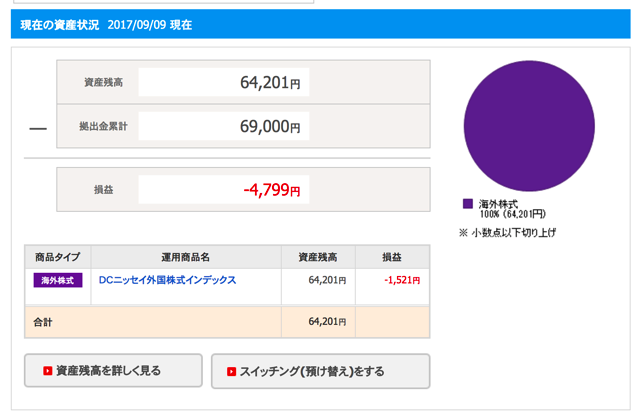Open DCニッセイ外国株式インデックス fund link

[167, 280]
